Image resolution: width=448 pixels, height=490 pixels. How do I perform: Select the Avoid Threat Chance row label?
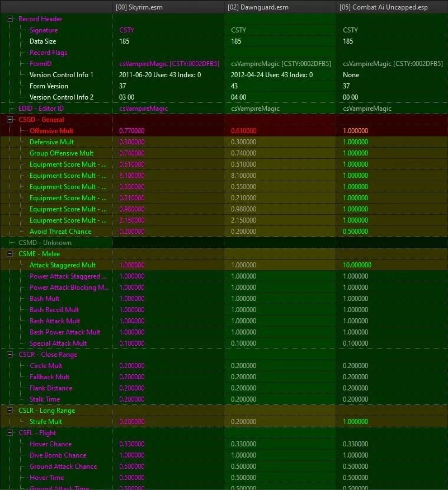coord(60,232)
